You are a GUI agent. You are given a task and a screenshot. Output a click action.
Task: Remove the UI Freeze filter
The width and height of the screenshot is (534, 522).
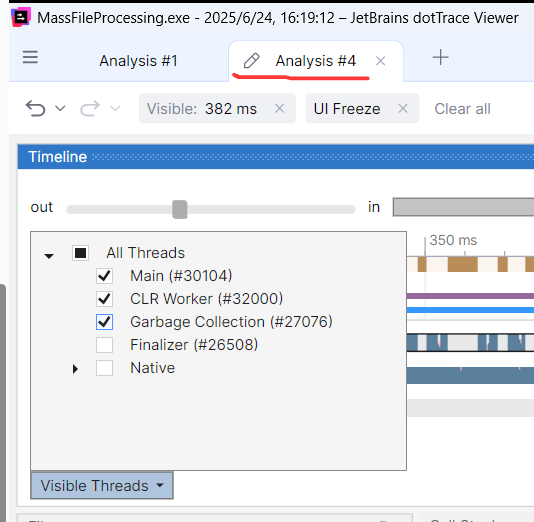403,109
